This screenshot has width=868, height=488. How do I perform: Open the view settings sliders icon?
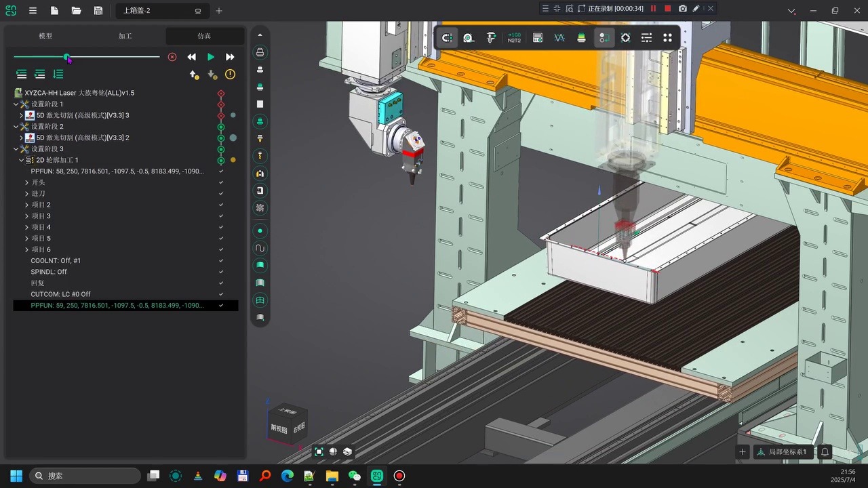tap(646, 38)
